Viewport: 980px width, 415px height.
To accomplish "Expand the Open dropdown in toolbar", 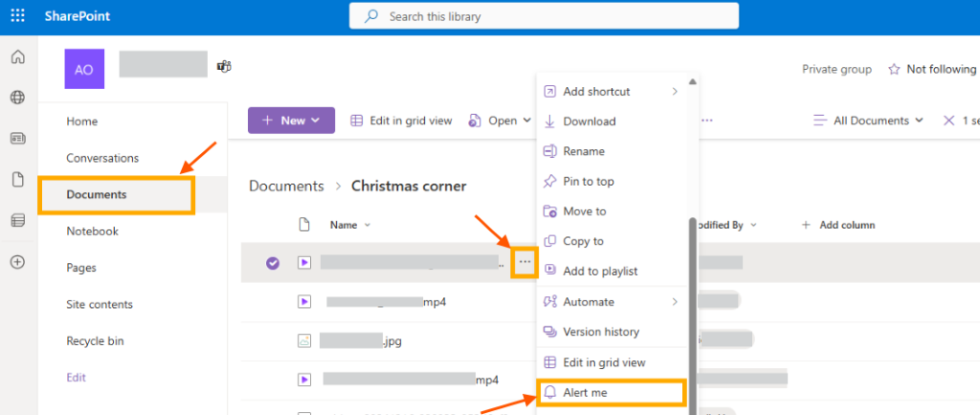I will pos(526,120).
